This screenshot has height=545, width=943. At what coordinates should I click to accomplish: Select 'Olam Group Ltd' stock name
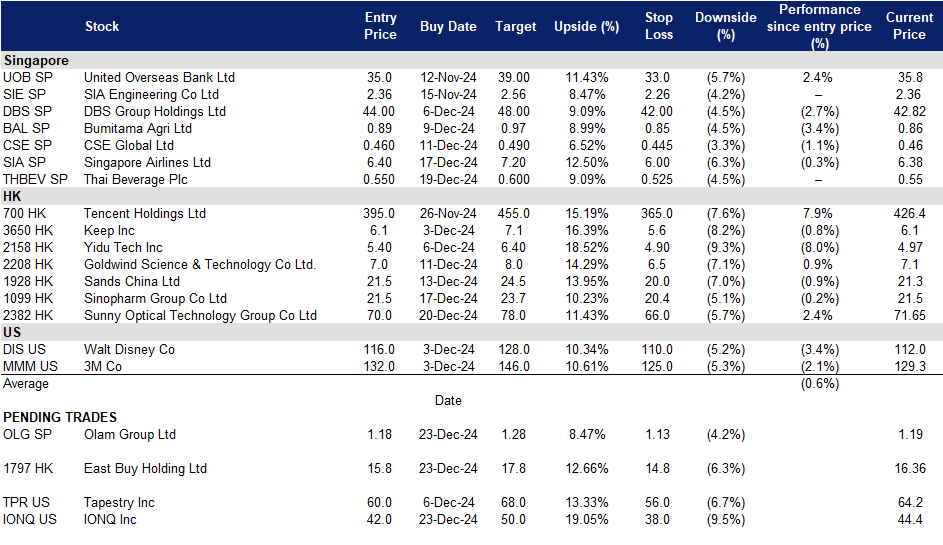[x=130, y=434]
